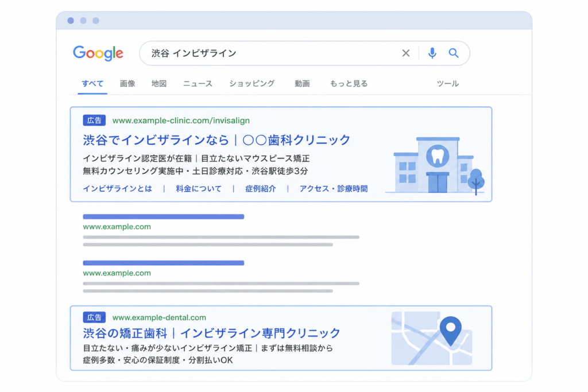This screenshot has width=588, height=392.
Task: Focus the search box containing 渋谷 インビザライン
Action: pyautogui.click(x=304, y=53)
